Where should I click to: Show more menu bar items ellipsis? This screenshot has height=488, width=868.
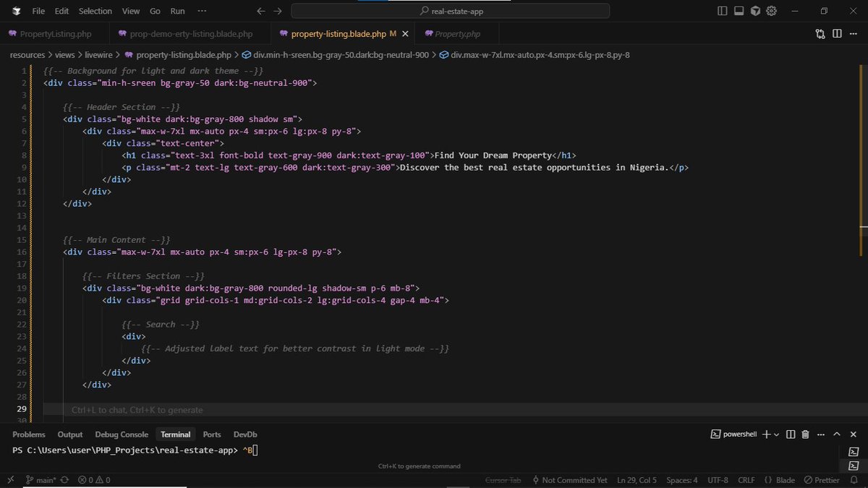[x=202, y=11]
